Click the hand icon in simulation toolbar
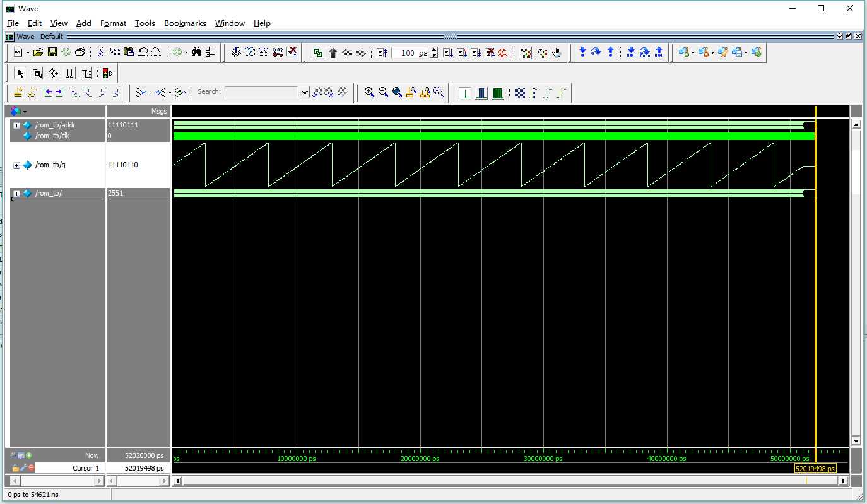867x504 pixels. (x=557, y=53)
